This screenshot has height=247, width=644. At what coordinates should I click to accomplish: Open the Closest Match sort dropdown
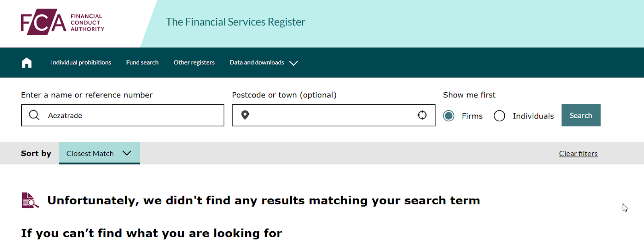[99, 153]
